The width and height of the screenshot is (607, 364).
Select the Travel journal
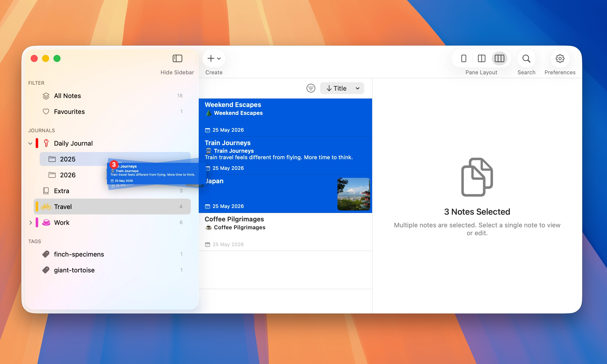(x=112, y=207)
